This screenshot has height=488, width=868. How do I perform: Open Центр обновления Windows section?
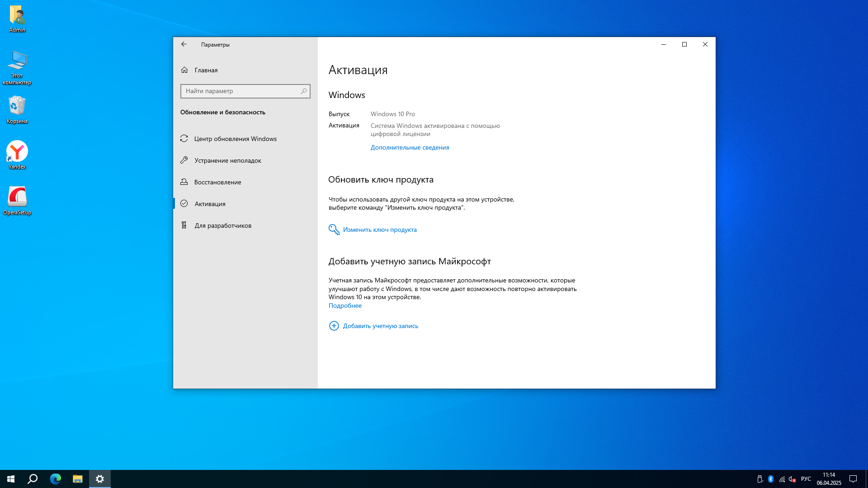point(235,139)
